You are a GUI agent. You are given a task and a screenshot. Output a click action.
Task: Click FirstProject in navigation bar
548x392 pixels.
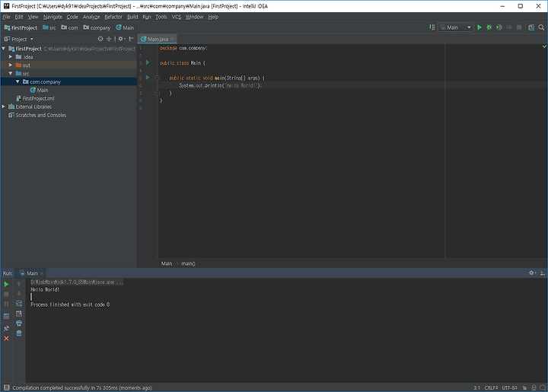(21, 27)
